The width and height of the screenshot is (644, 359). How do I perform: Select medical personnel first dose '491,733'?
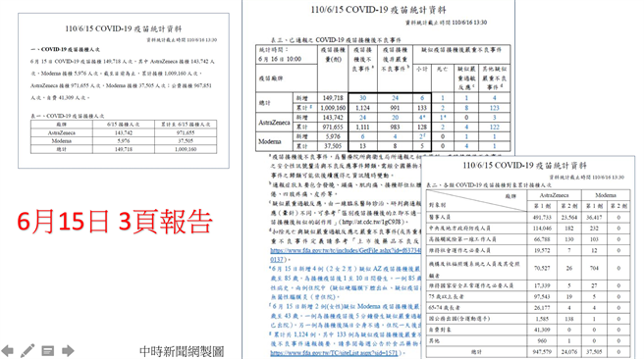(x=542, y=217)
